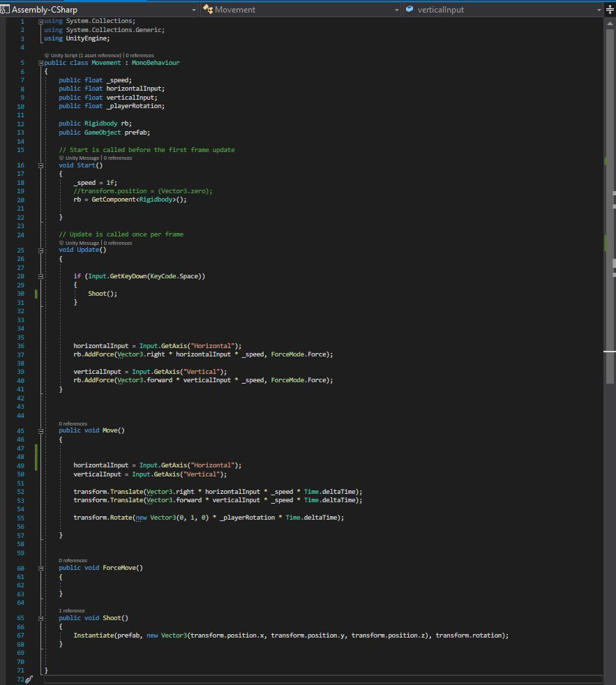Image resolution: width=616 pixels, height=685 pixels.
Task: Collapse the using directives region
Action: 40,21
